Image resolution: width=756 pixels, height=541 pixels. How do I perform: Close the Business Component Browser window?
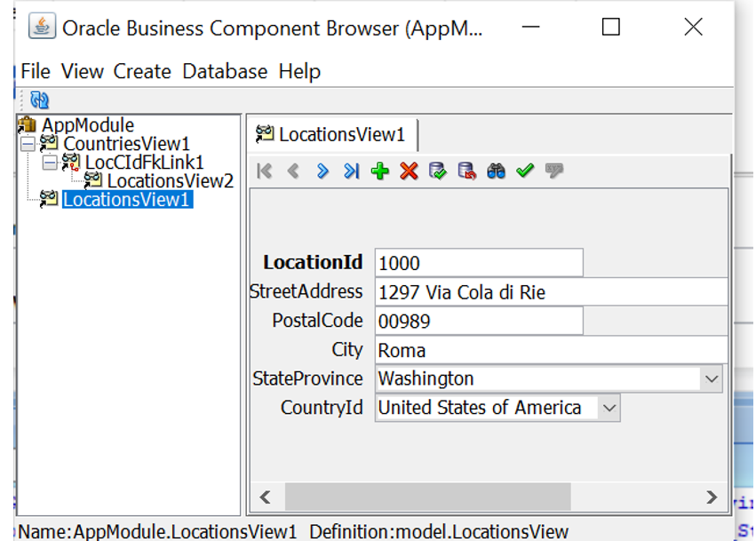point(693,27)
